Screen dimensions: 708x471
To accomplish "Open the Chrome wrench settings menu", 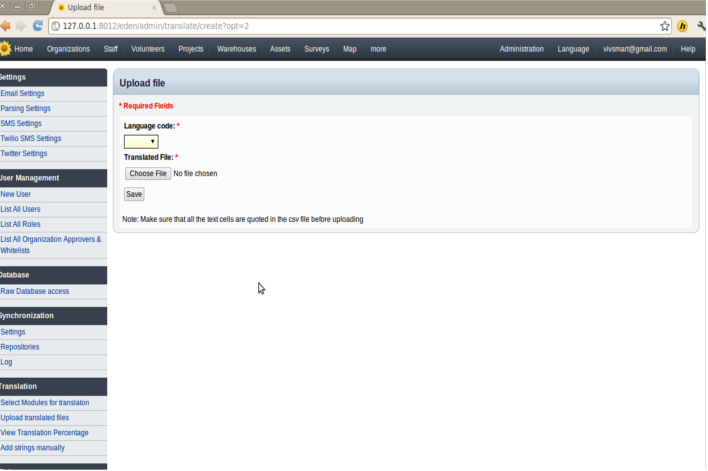I will [700, 26].
